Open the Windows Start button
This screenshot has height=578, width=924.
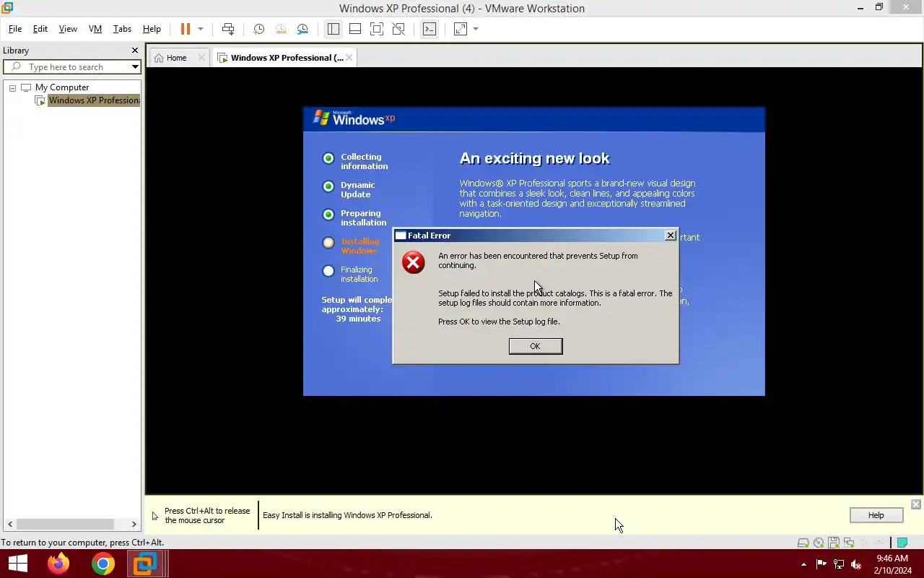17,564
